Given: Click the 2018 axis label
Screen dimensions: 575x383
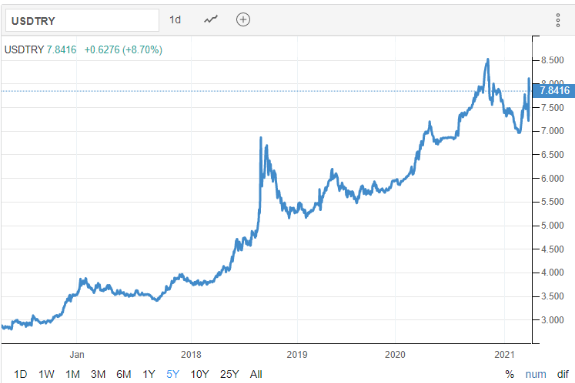Looking at the screenshot, I should pyautogui.click(x=191, y=355).
